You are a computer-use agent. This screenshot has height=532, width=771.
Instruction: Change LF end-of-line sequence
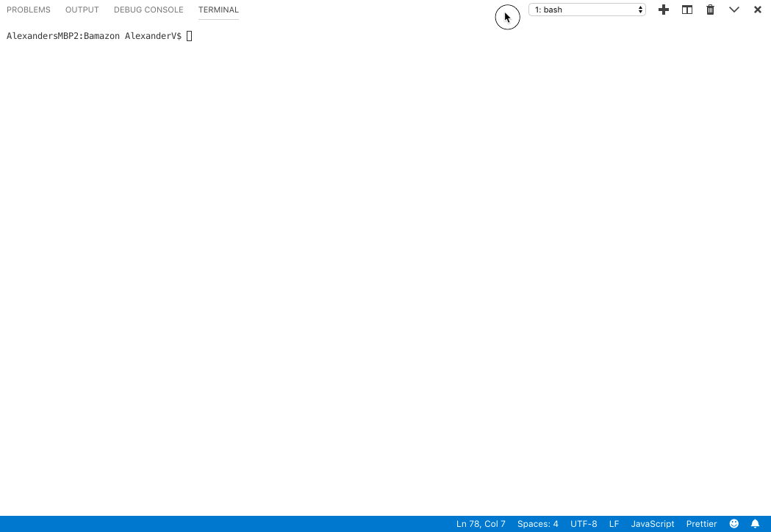coord(614,524)
